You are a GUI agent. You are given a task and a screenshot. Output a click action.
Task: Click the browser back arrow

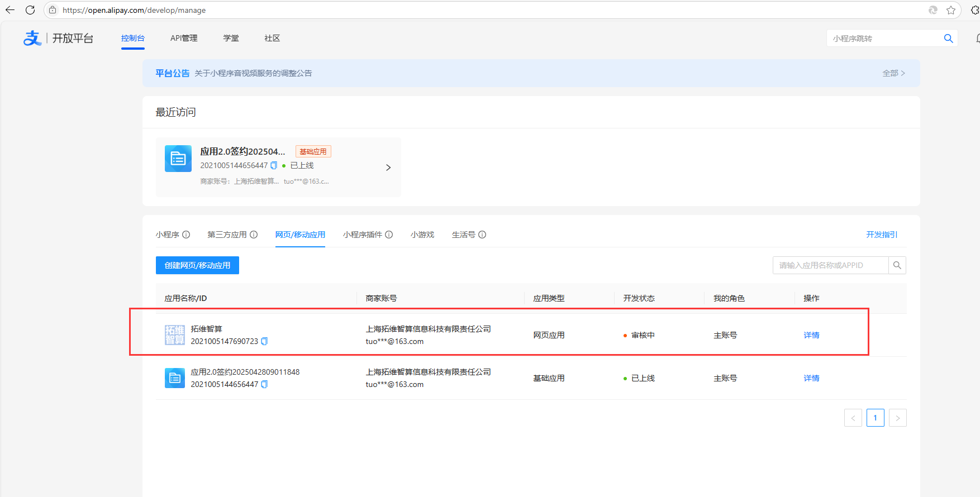[x=10, y=10]
